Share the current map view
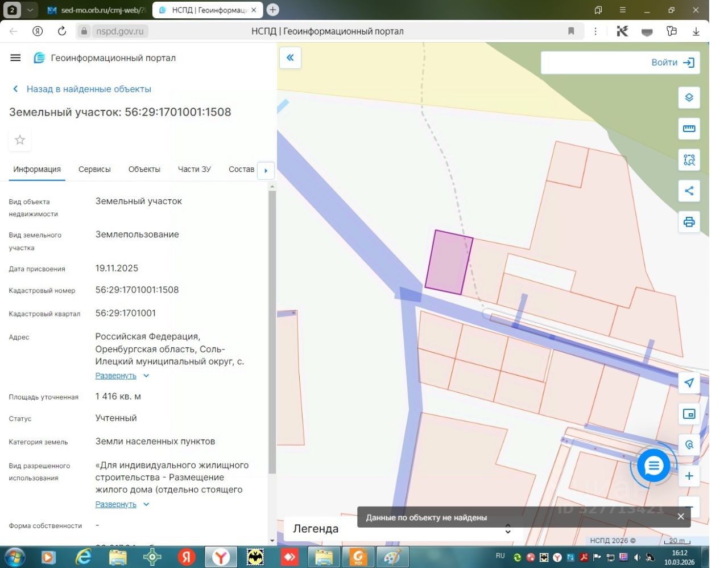728x568 pixels. [689, 191]
